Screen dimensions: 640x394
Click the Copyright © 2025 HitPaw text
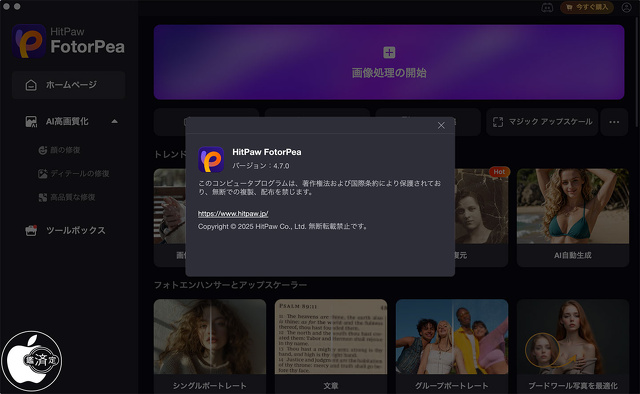click(x=283, y=226)
